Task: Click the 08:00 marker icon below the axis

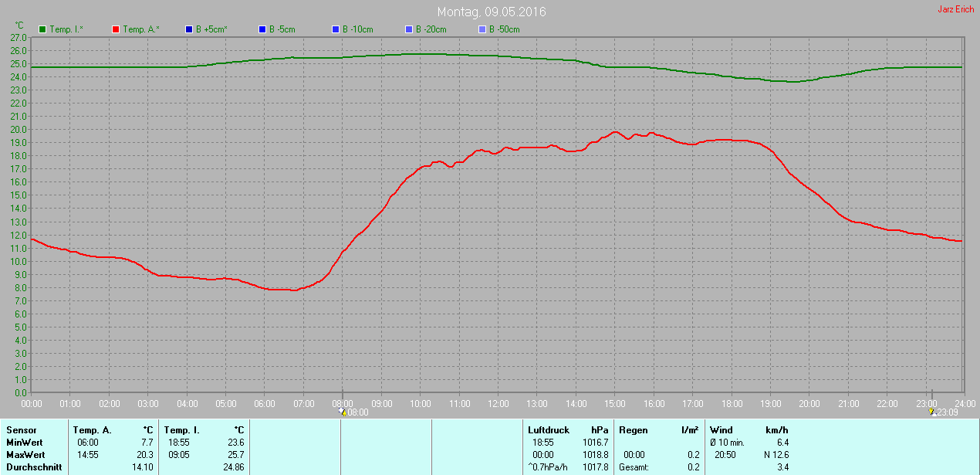Action: pos(342,412)
